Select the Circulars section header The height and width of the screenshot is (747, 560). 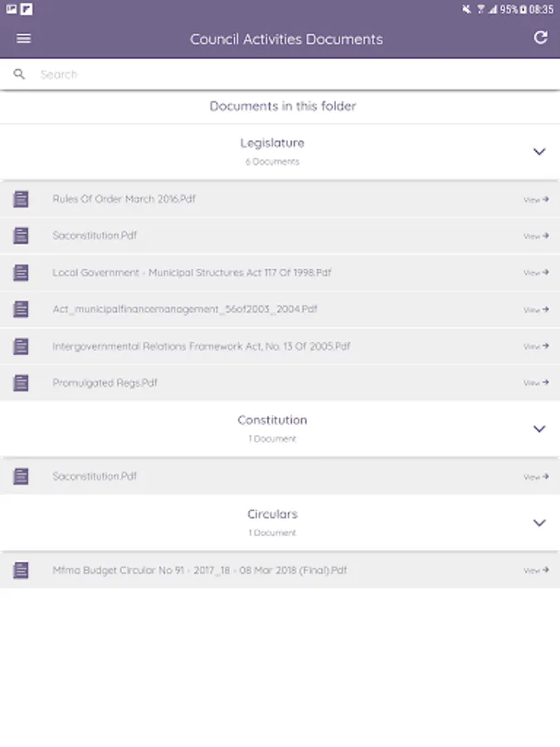(272, 522)
